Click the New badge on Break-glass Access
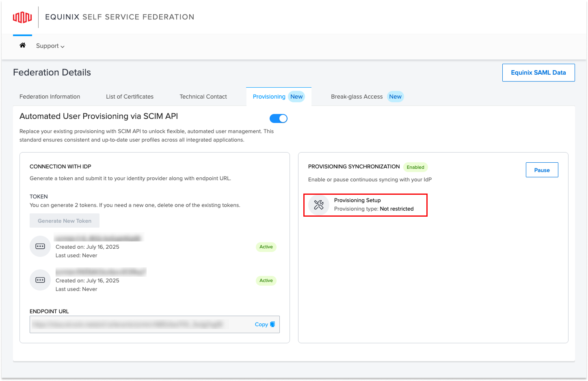 [395, 97]
